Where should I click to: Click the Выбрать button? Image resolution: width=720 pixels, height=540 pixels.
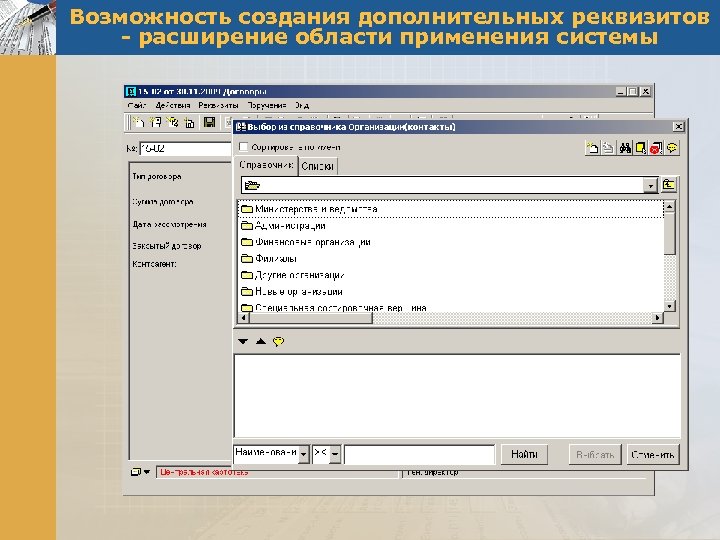click(x=595, y=454)
